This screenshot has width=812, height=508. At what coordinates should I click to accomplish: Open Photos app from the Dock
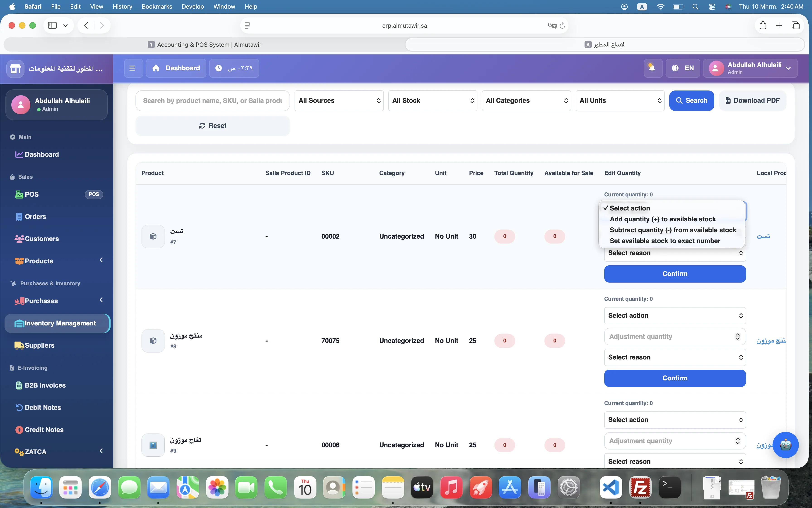pos(217,487)
